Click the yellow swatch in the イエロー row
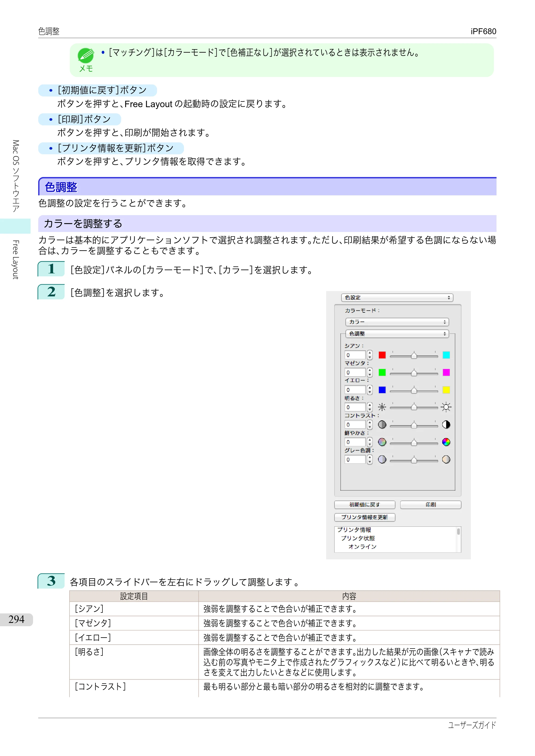This screenshot has width=535, height=756. point(446,390)
